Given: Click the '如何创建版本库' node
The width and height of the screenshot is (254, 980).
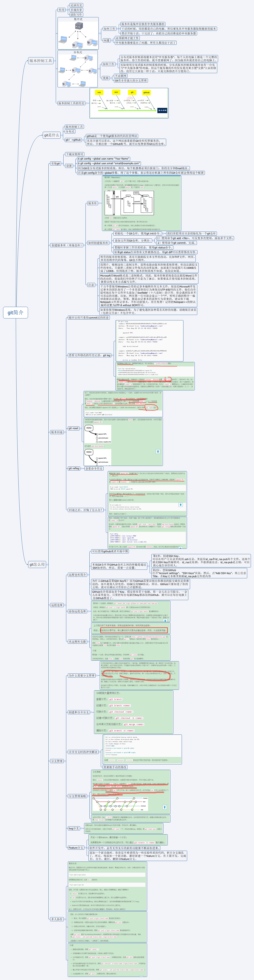Looking at the screenshot, I should (x=98, y=243).
